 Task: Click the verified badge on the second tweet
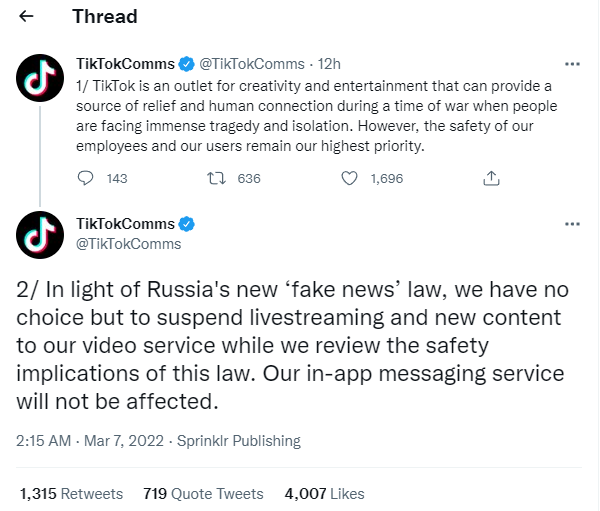186,224
